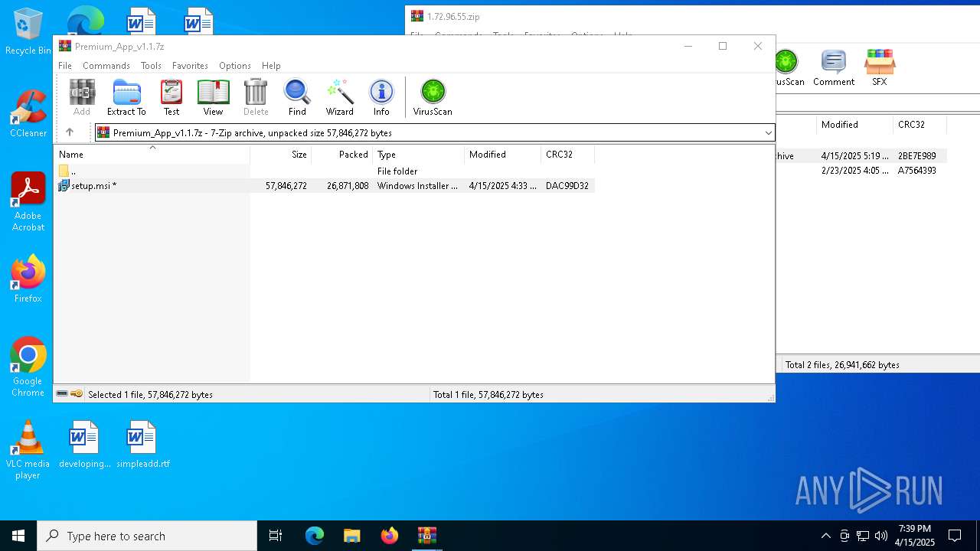The height and width of the screenshot is (551, 980).
Task: Click VirusScan icon in background window
Action: pyautogui.click(x=789, y=68)
